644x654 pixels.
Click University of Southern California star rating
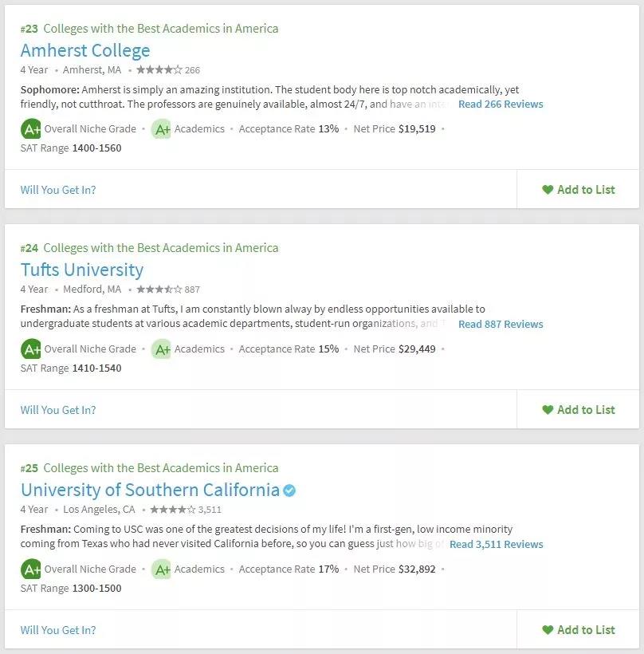point(173,510)
